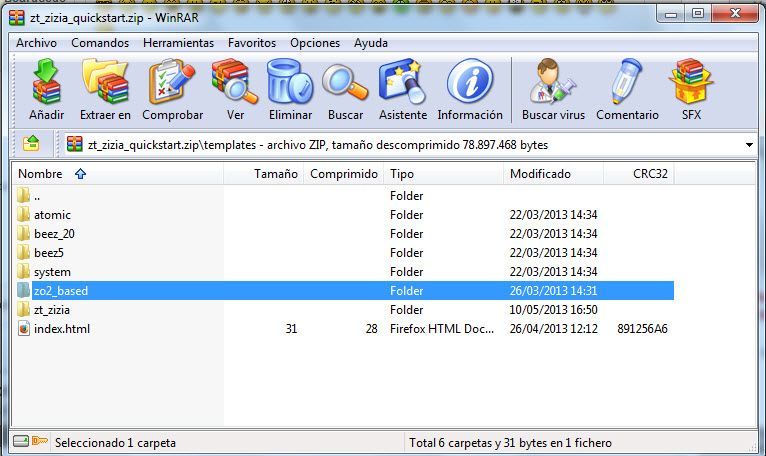Minimize the WinRAR window

tap(671, 14)
